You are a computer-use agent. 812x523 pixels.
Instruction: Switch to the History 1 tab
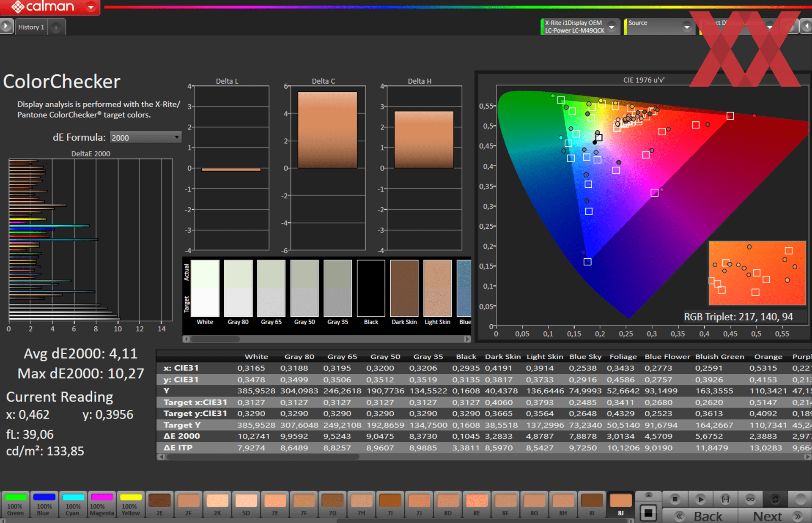tap(31, 27)
